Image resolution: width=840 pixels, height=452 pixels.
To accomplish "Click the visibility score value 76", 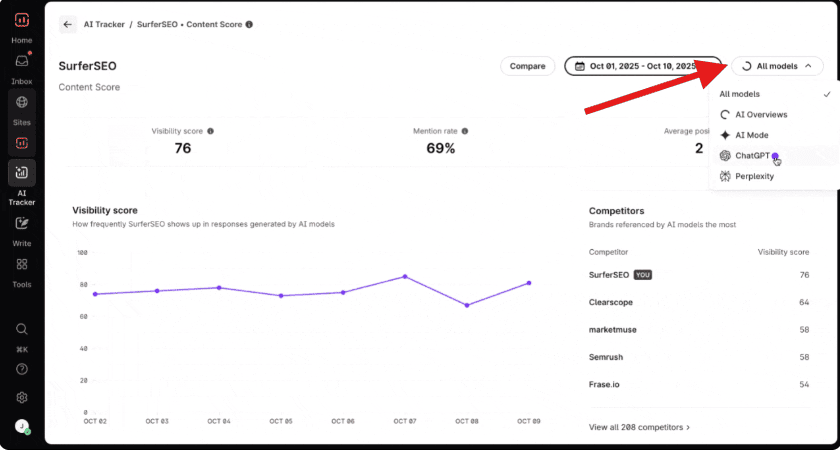I will (x=183, y=148).
